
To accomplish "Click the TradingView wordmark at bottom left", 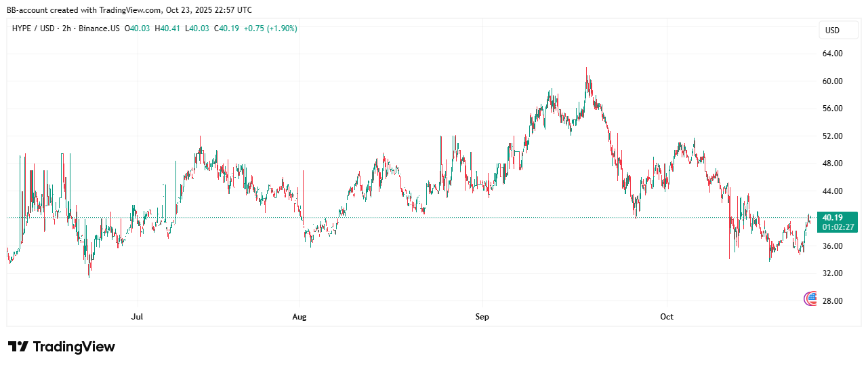I will [x=74, y=347].
